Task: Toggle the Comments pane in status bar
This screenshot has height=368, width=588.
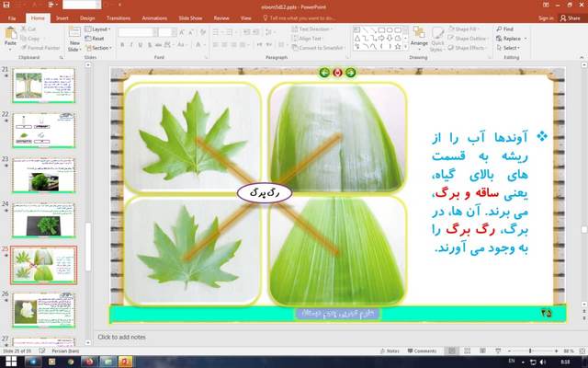Action: coord(422,351)
